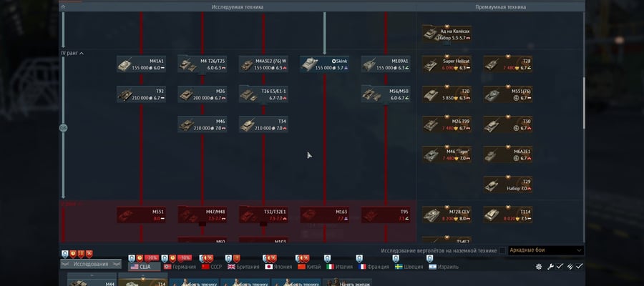Collapse the Исследования panel

(x=91, y=264)
